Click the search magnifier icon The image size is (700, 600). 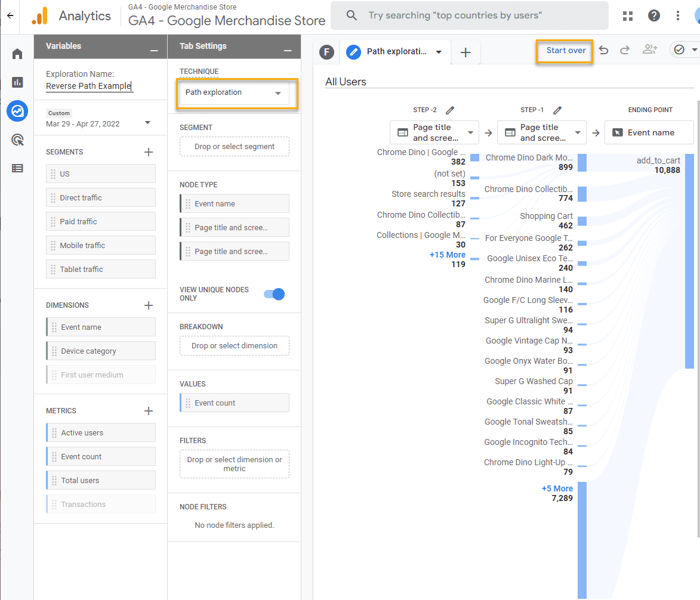pos(351,16)
